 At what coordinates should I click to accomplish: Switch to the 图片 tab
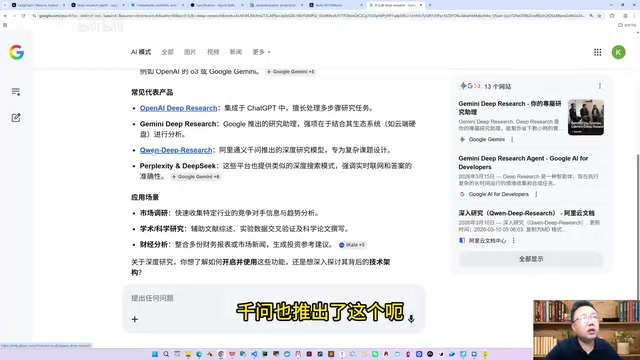[190, 52]
